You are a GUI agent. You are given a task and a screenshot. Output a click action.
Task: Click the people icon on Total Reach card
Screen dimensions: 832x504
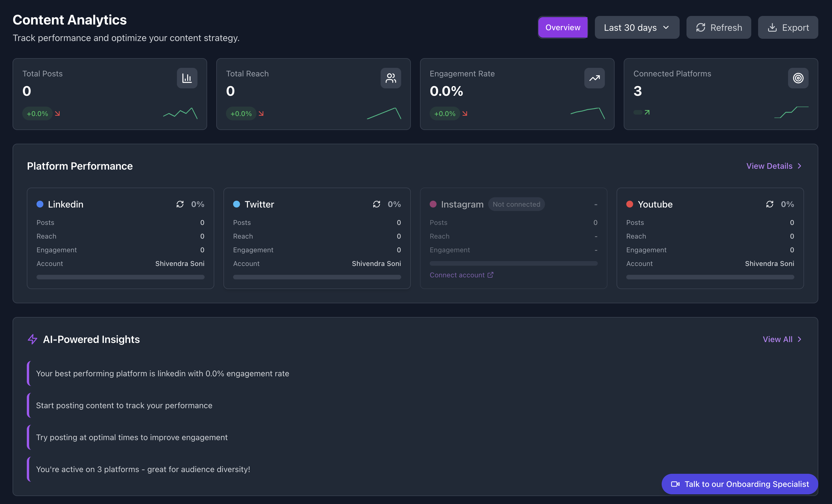(391, 78)
